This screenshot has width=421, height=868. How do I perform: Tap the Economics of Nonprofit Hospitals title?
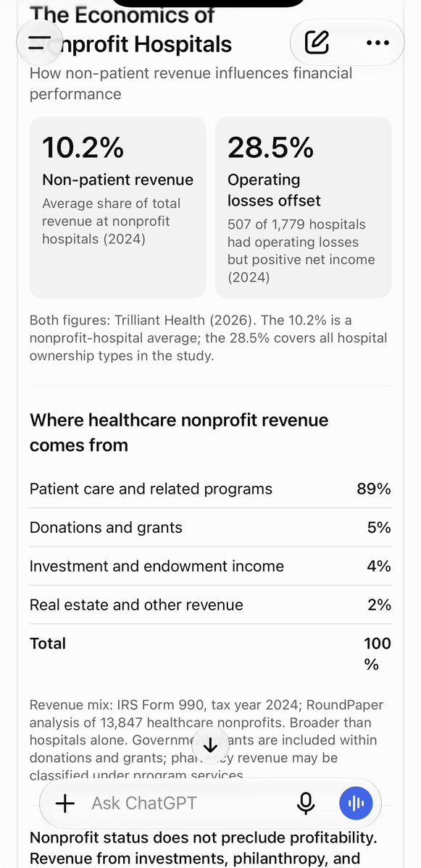[130, 29]
